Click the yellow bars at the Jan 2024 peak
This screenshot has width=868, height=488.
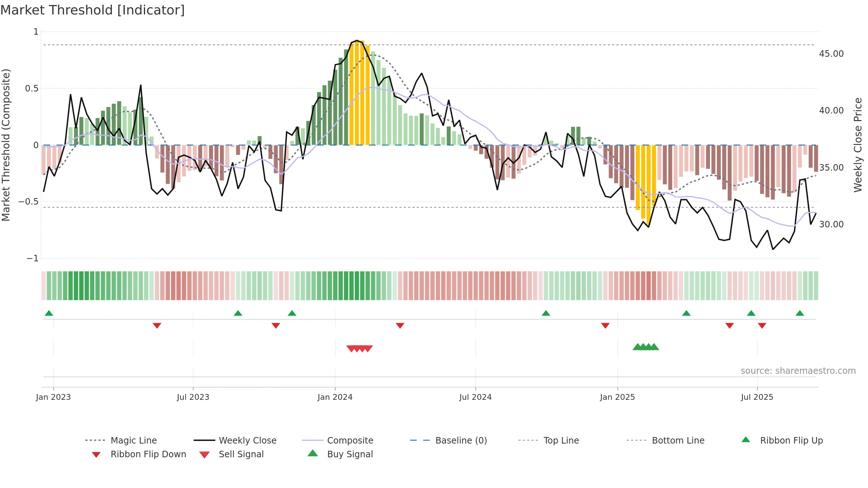coord(359,93)
